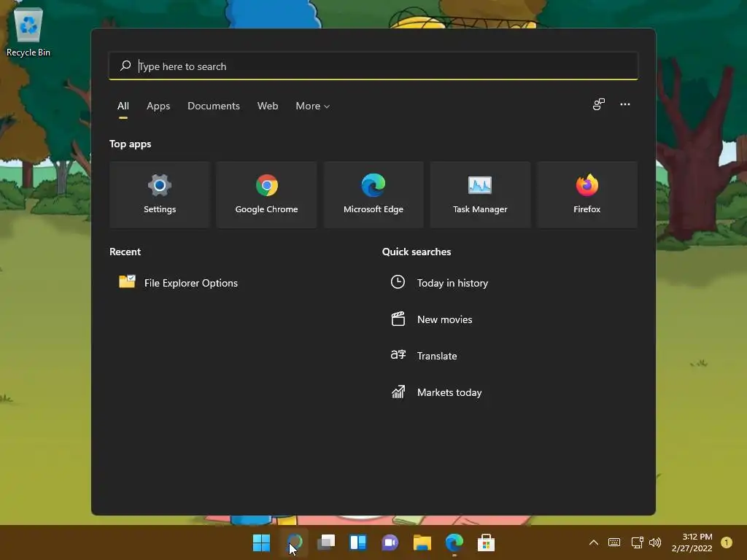This screenshot has width=747, height=560.
Task: Open Teams Chat on taskbar
Action: pos(390,542)
